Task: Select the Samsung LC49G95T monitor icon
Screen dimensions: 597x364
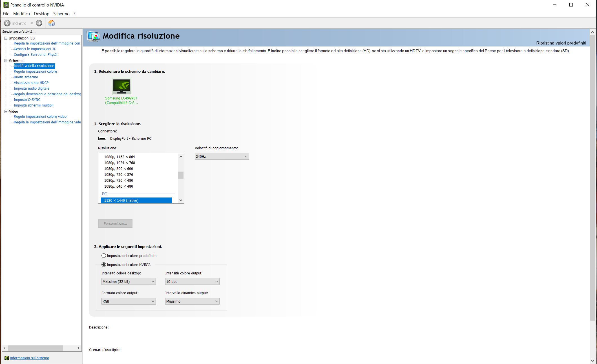Action: 121,86
